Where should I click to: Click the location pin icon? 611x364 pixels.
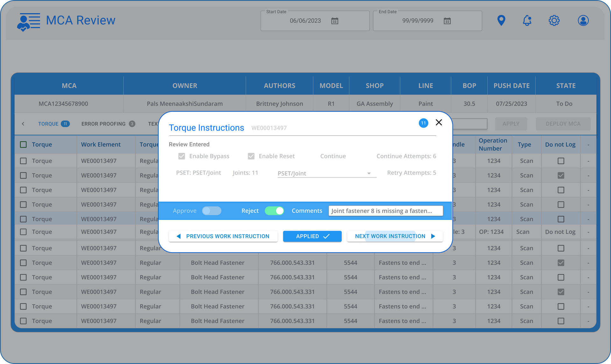[501, 21]
